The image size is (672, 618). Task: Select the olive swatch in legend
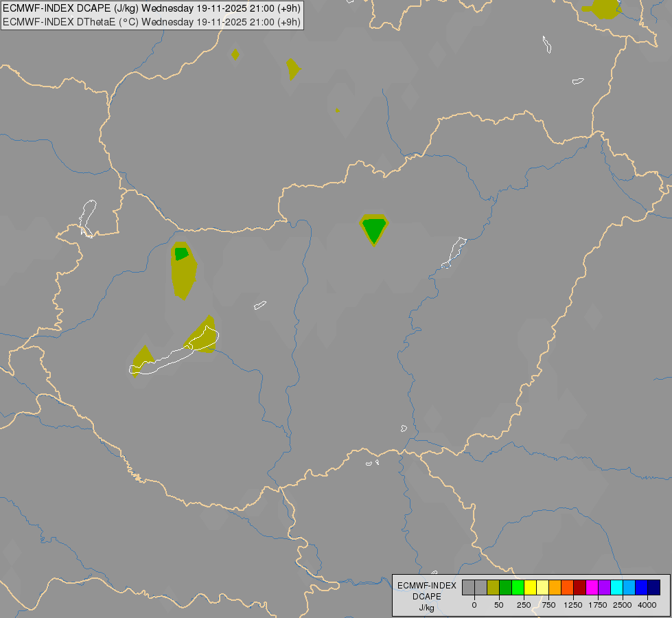pos(494,587)
